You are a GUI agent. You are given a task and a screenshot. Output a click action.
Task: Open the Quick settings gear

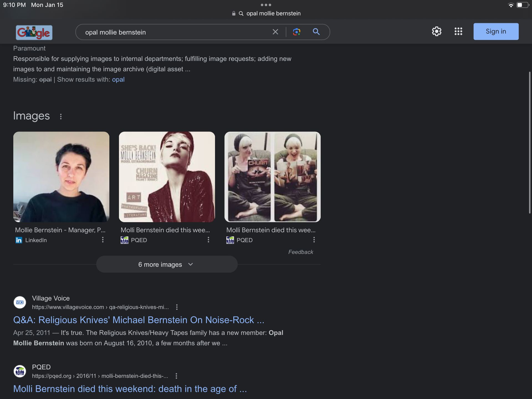(x=436, y=31)
